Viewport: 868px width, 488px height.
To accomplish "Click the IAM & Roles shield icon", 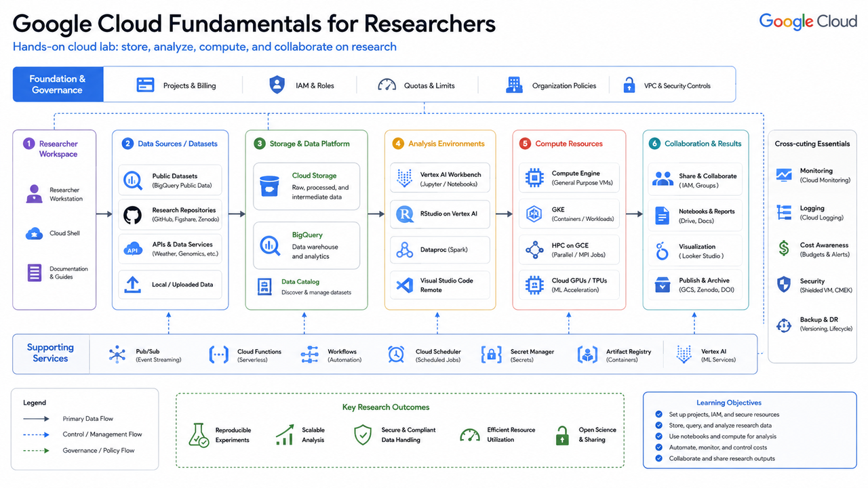I will pyautogui.click(x=277, y=85).
